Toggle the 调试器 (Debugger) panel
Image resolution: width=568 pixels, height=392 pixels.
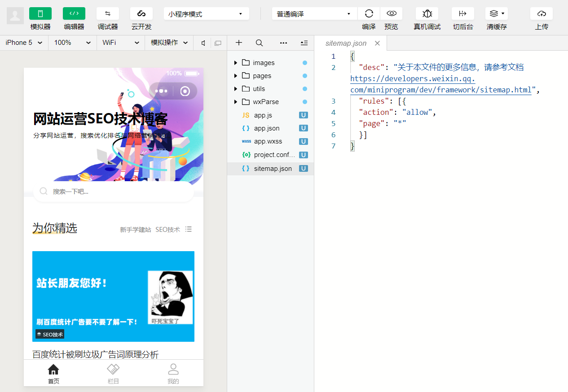107,18
